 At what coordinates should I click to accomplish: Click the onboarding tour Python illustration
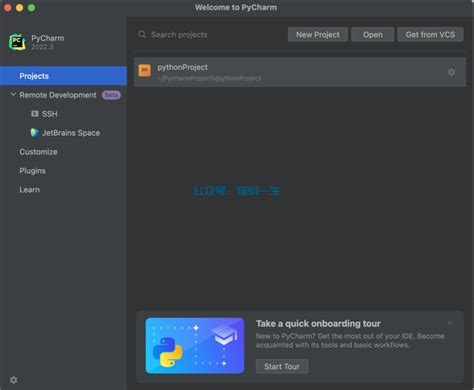(195, 346)
